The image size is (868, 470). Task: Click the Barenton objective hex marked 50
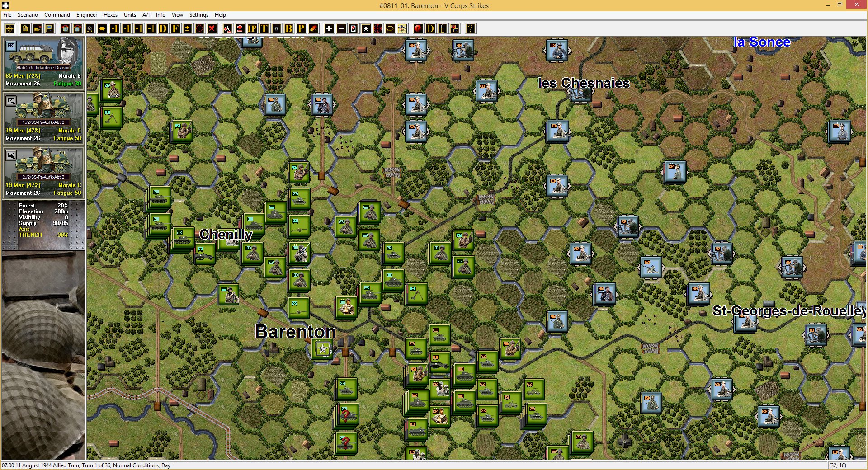322,349
